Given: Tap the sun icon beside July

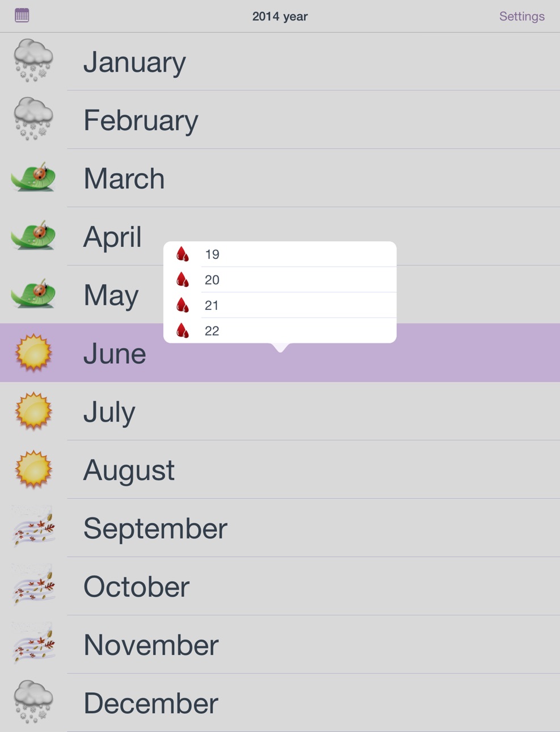Looking at the screenshot, I should [33, 411].
